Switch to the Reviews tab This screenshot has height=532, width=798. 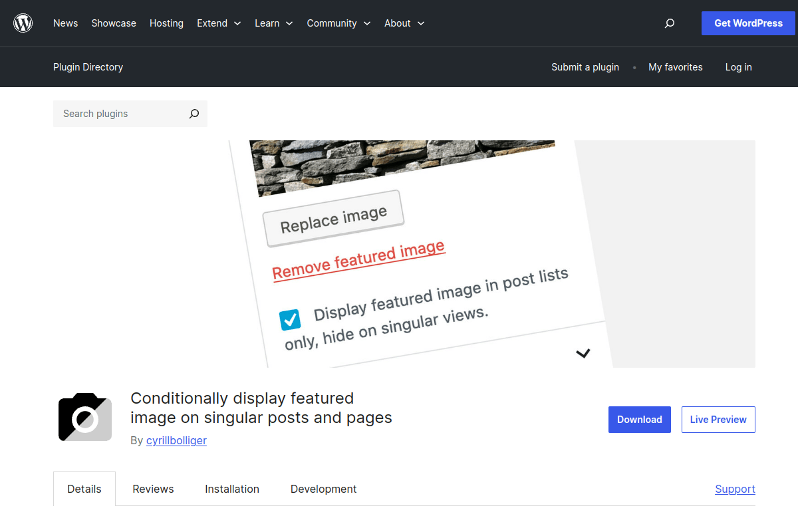pyautogui.click(x=152, y=489)
